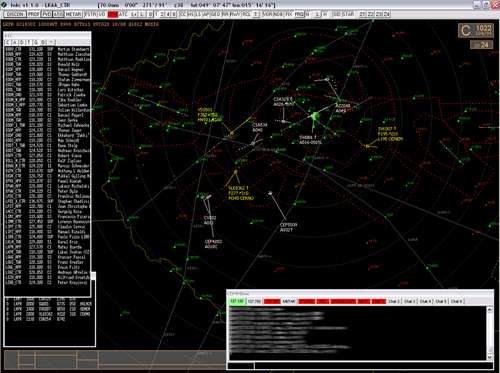Toggle the NDB display button
Screen dimensions: 500x373
click(279, 14)
